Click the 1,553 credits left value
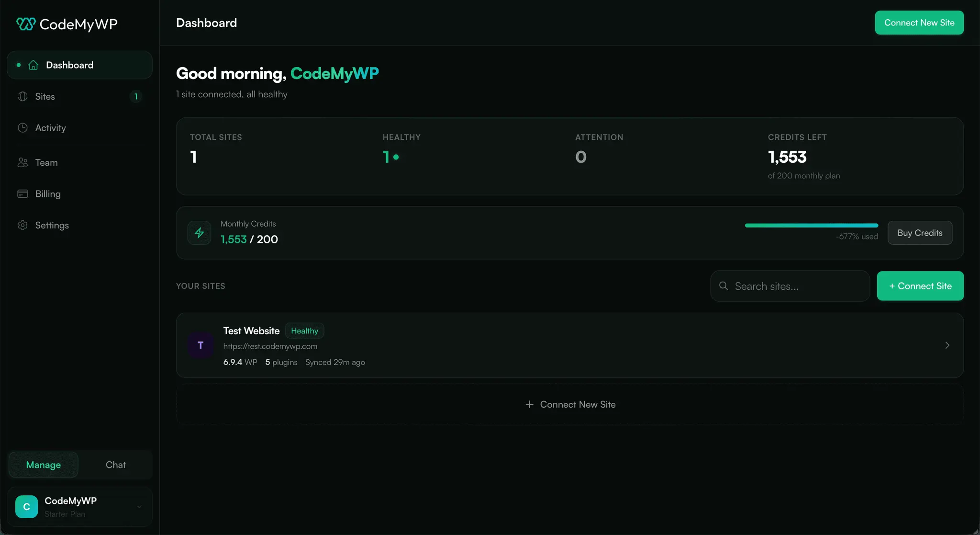Image resolution: width=980 pixels, height=535 pixels. click(787, 157)
